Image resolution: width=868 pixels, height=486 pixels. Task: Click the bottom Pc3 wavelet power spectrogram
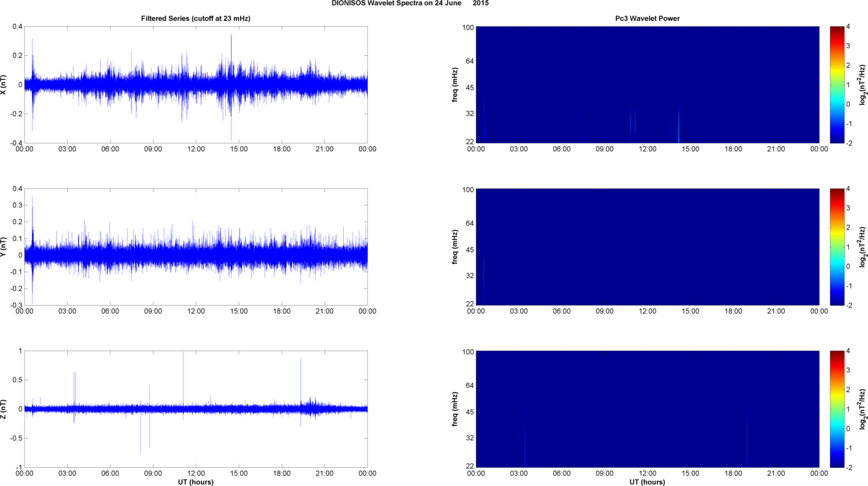[647, 409]
